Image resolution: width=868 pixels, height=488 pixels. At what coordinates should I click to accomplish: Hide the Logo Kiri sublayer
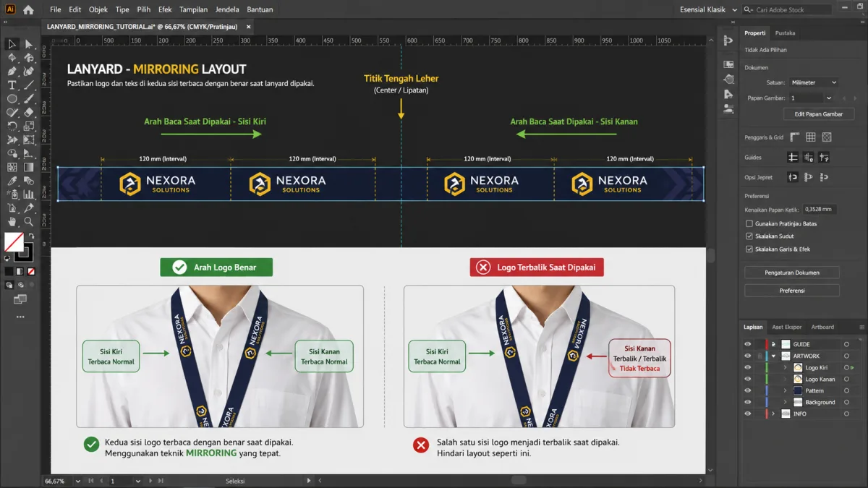(748, 367)
